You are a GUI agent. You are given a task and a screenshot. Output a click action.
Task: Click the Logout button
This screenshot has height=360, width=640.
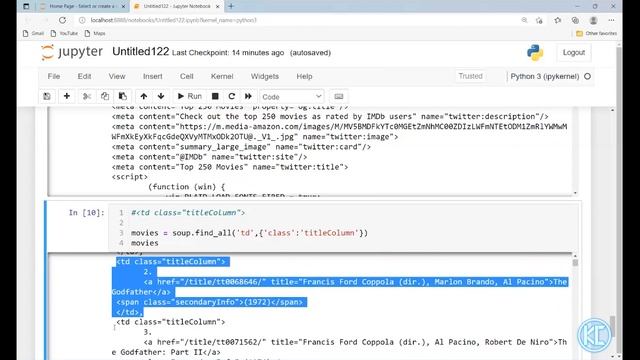coord(573,53)
